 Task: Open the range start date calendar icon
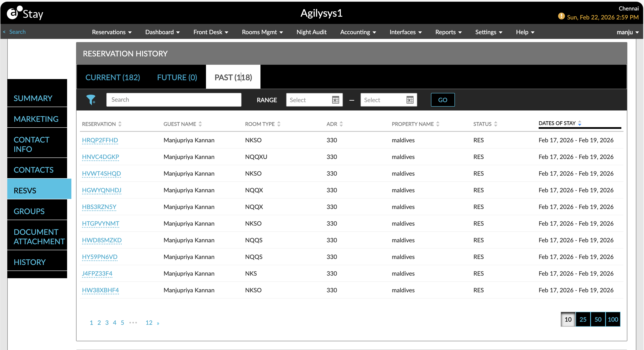[335, 100]
